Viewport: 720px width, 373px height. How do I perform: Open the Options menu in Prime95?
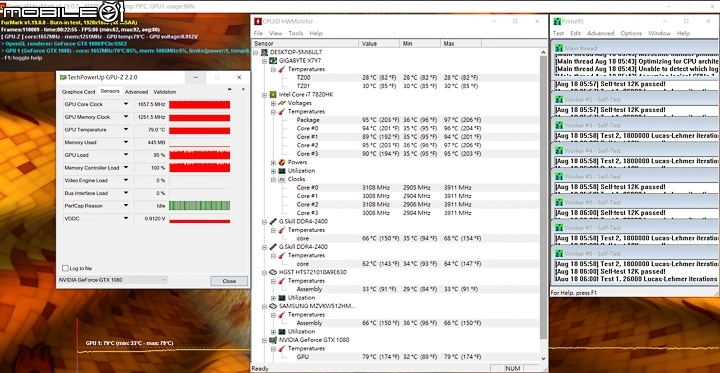[631, 33]
